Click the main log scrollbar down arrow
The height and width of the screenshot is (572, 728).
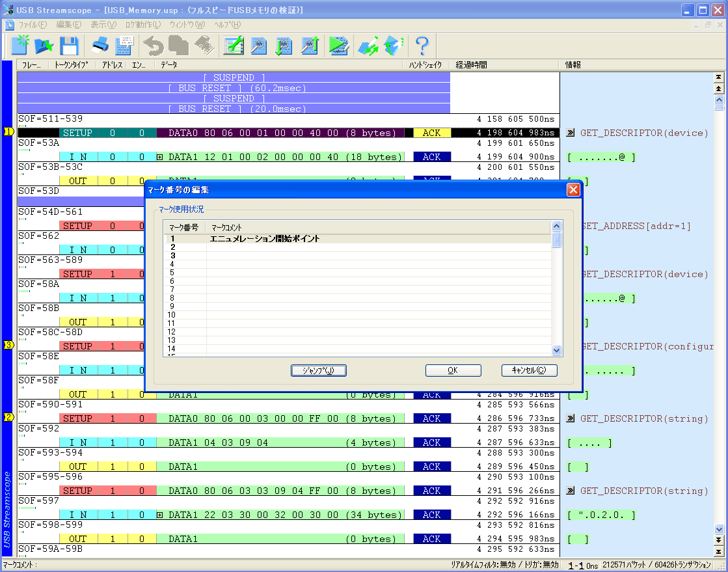point(719,529)
